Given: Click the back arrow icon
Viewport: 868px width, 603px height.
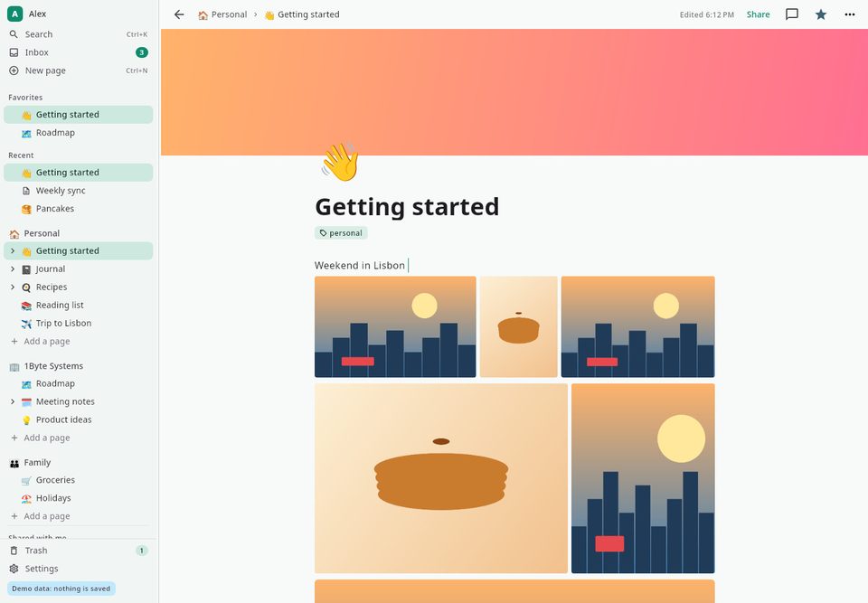Looking at the screenshot, I should tap(179, 14).
